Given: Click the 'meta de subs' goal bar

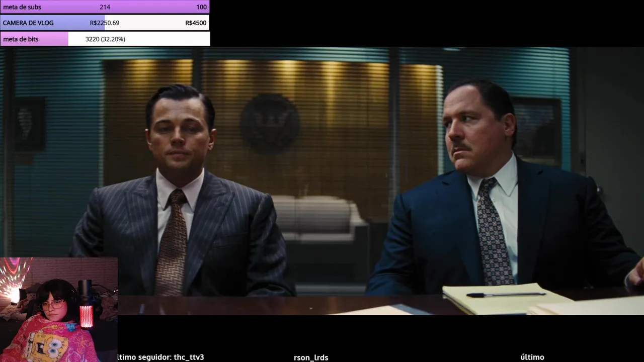Looking at the screenshot, I should (105, 7).
